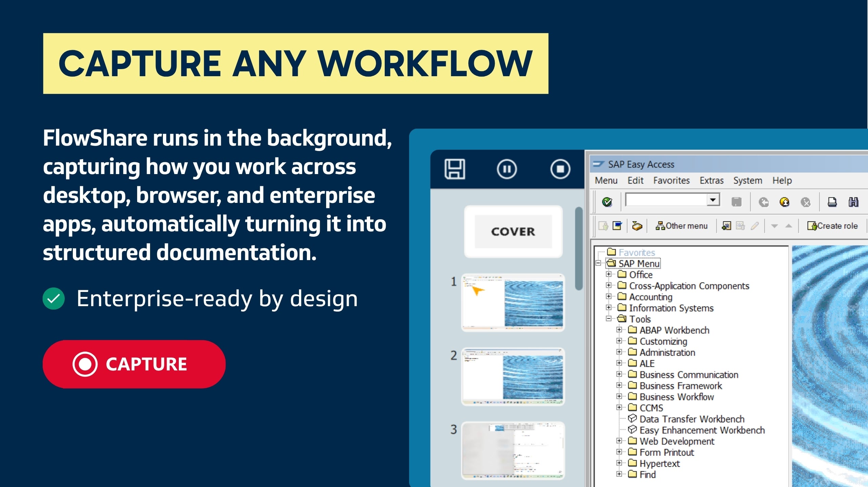Select the Web Development tree item
Viewport: 868px width, 487px height.
(x=677, y=441)
